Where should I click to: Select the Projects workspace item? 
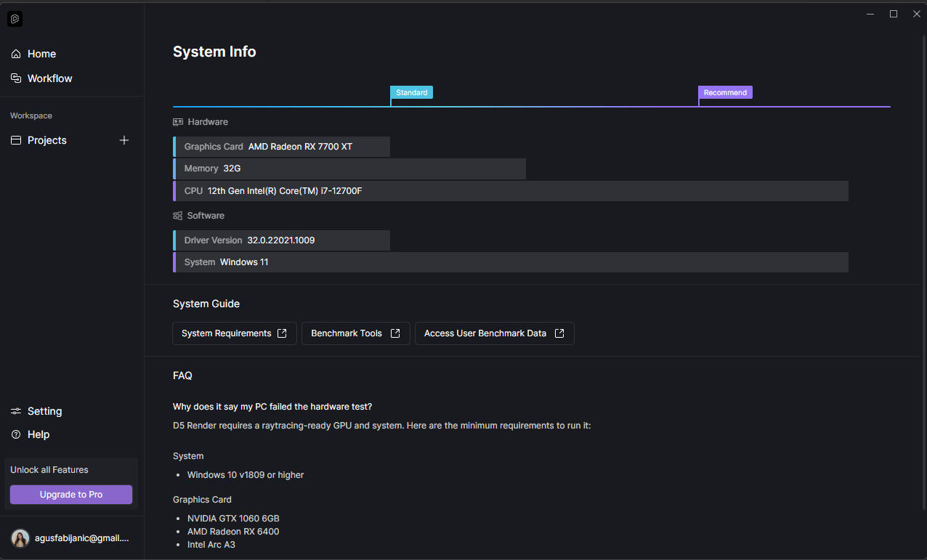(x=47, y=140)
